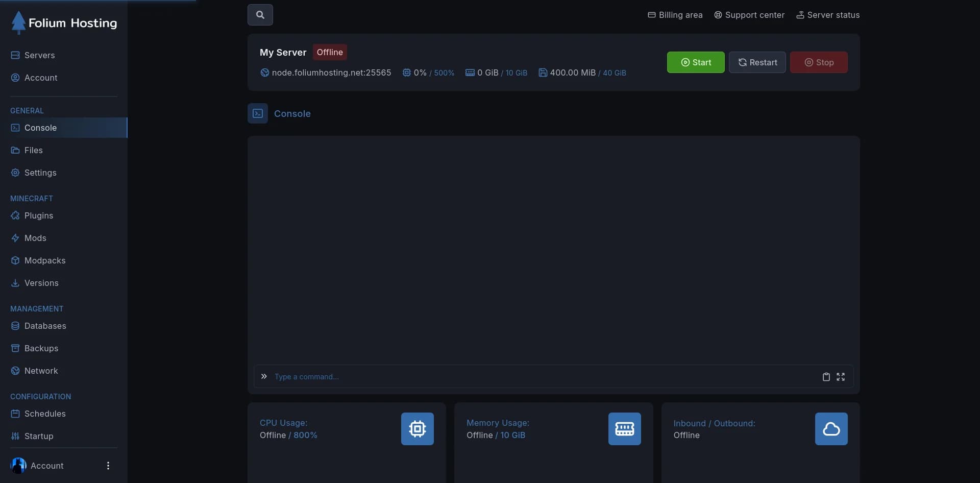The image size is (980, 483).
Task: Select Plugins under Minecraft
Action: point(64,215)
